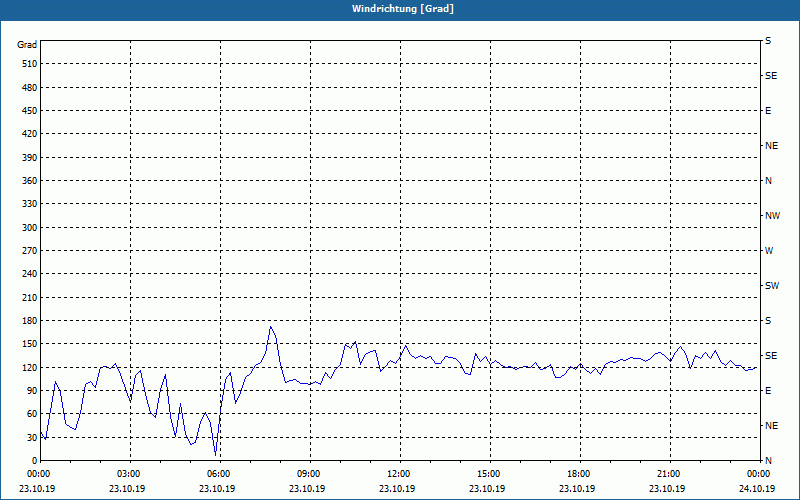This screenshot has width=800, height=500.
Task: Select the E compass label level with 90
Action: click(x=768, y=391)
